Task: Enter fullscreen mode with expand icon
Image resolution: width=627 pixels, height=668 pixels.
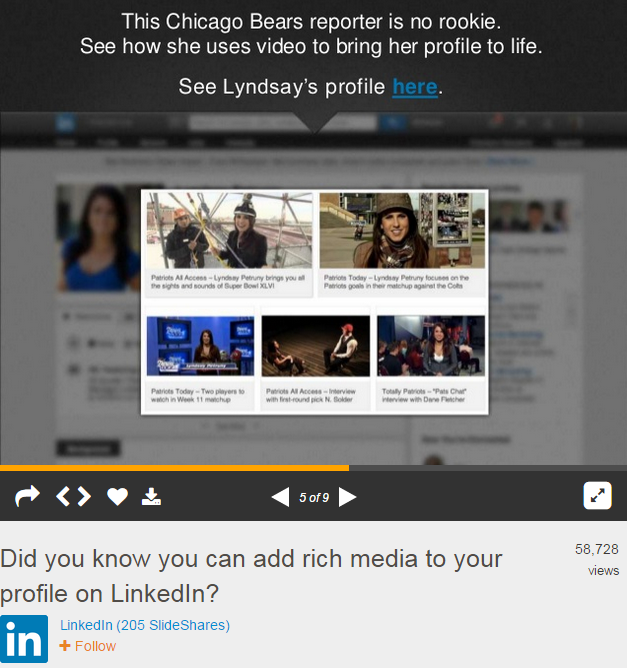Action: (597, 496)
